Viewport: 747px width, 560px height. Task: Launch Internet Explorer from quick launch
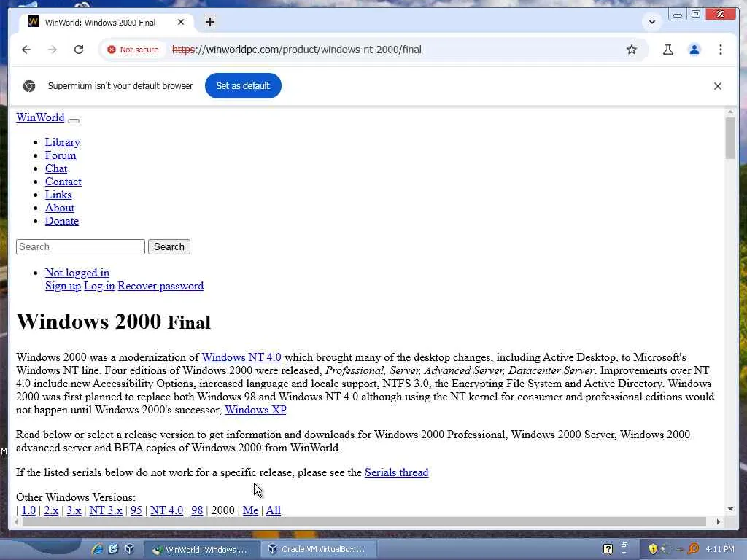coord(97,549)
